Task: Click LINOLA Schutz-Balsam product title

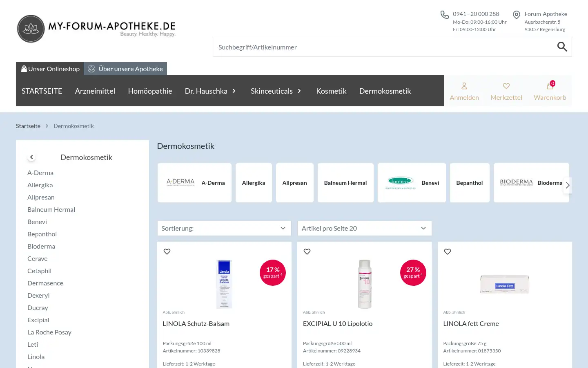Action: click(196, 323)
